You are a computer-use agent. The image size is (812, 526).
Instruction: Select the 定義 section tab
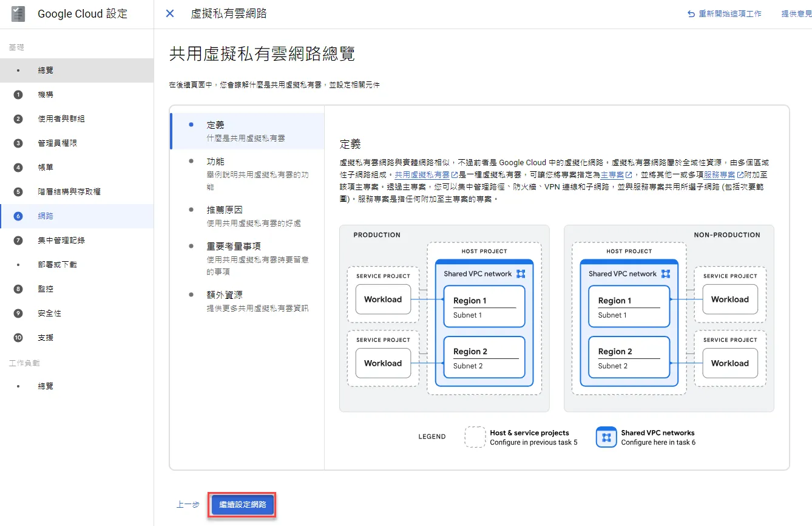[x=248, y=131]
